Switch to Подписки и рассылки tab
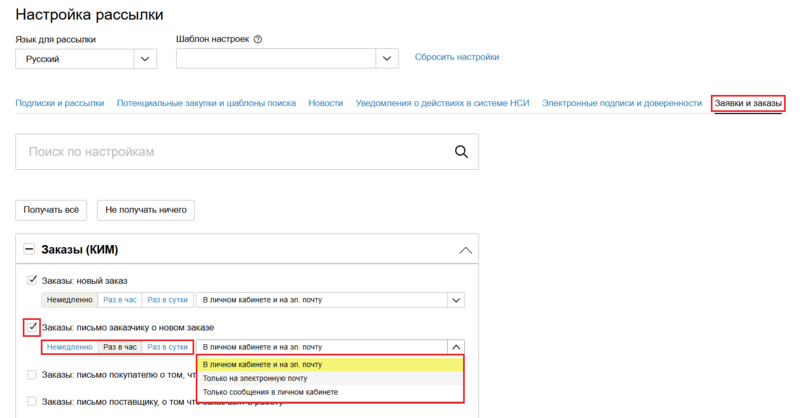The image size is (800, 418). 59,103
